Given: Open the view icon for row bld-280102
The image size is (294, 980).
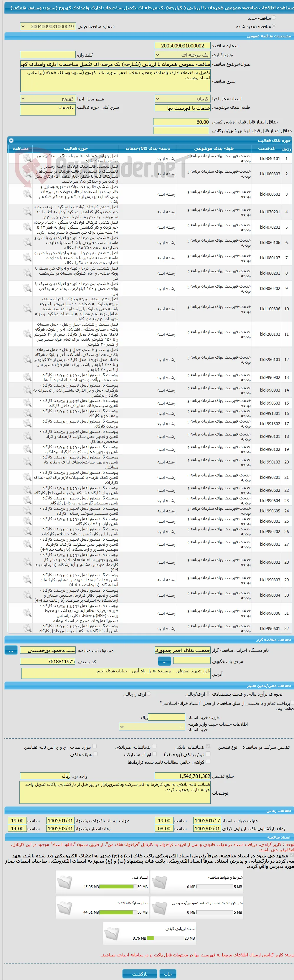Looking at the screenshot, I should (x=27, y=334).
